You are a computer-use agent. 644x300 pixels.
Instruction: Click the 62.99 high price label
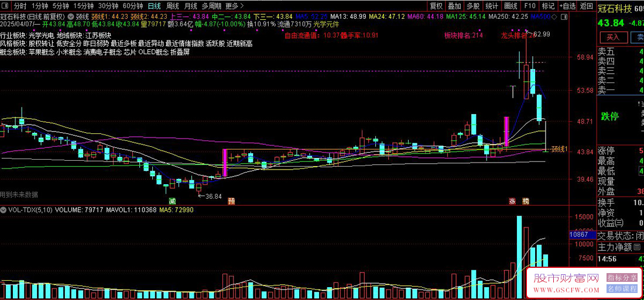tap(542, 34)
